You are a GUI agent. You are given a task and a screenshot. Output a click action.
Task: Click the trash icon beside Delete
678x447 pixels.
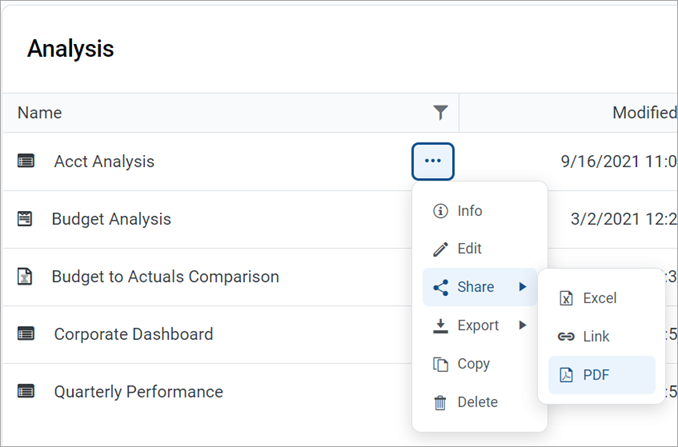tap(440, 402)
